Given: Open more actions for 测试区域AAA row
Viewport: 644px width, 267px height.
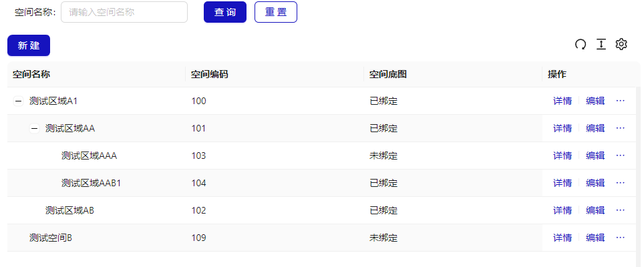Looking at the screenshot, I should click(x=620, y=156).
